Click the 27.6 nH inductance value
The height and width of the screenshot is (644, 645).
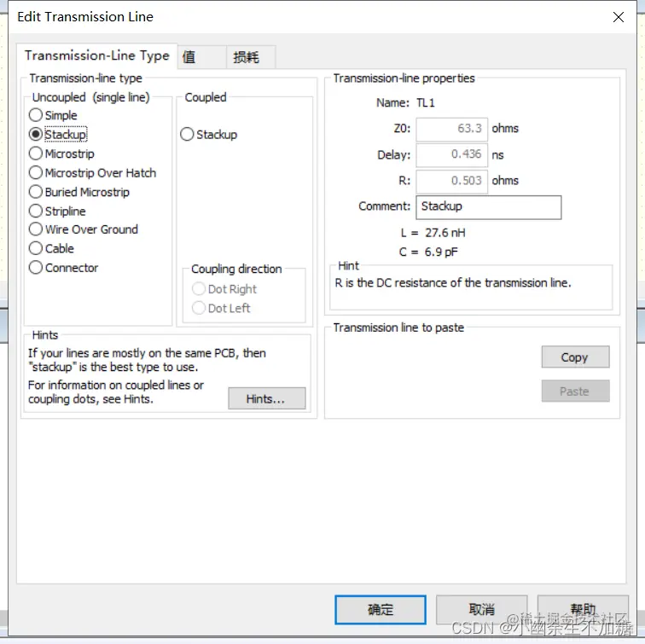(445, 233)
